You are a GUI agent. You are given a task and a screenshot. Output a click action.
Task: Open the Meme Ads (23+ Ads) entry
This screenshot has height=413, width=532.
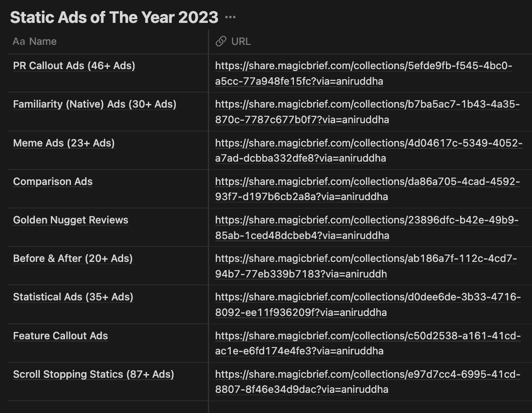[x=64, y=143]
